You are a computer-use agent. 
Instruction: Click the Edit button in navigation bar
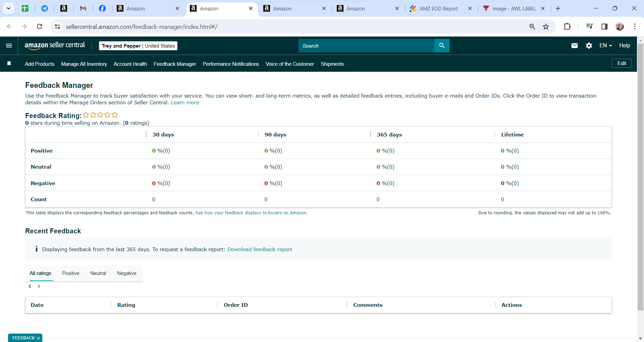click(622, 63)
